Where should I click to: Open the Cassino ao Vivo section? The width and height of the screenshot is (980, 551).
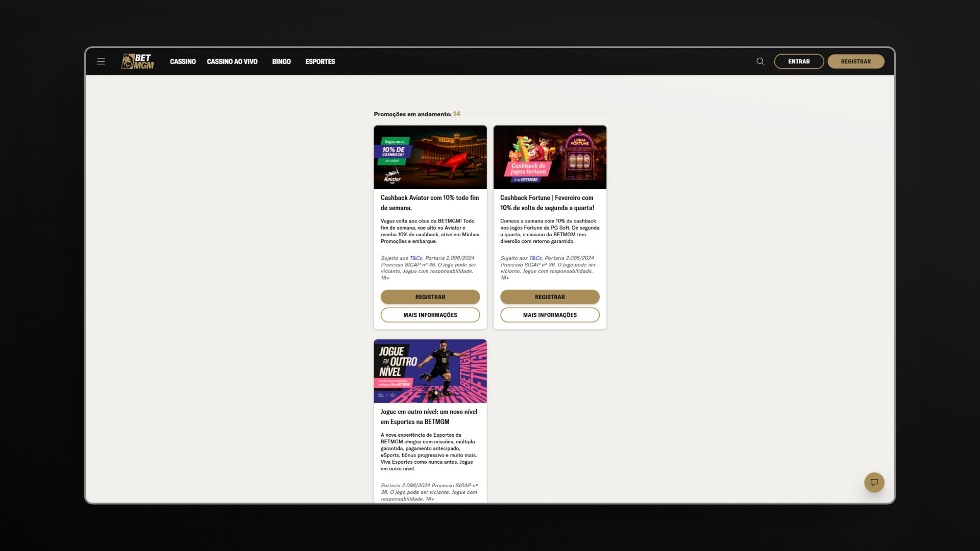(x=232, y=61)
